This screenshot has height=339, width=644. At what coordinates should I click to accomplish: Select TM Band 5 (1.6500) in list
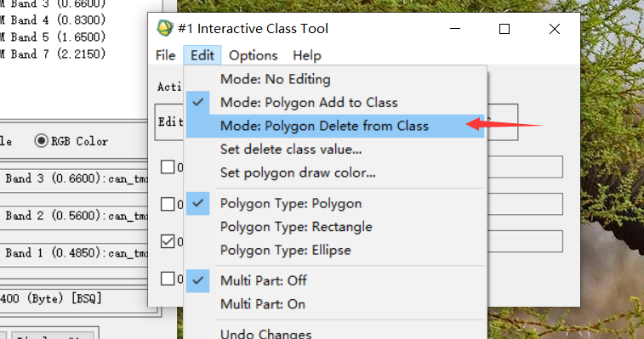tap(53, 37)
